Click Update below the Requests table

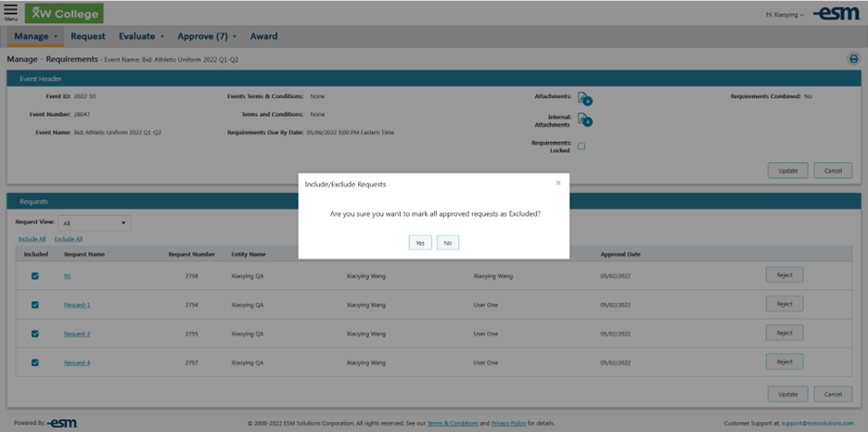(x=787, y=394)
